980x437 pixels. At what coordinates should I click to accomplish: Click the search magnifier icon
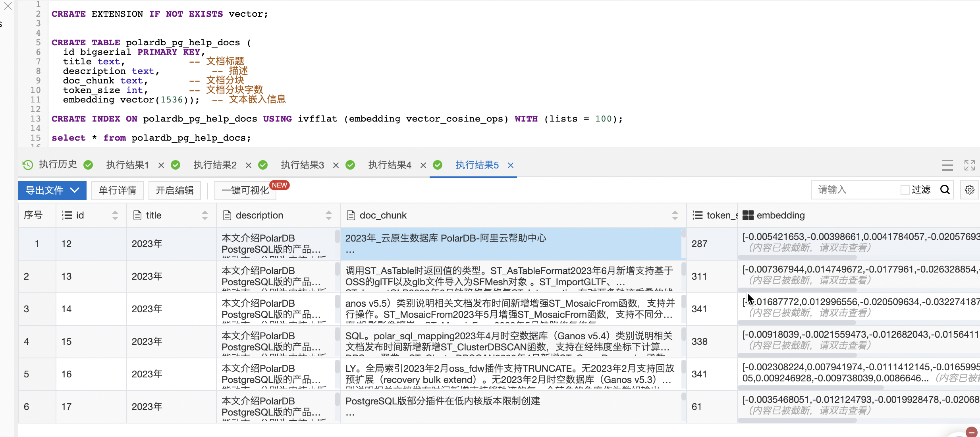(x=945, y=190)
